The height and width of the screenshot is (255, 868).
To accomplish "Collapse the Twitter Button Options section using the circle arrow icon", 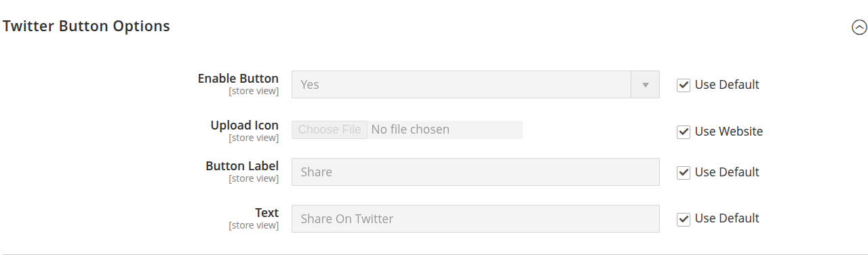I will point(859,27).
